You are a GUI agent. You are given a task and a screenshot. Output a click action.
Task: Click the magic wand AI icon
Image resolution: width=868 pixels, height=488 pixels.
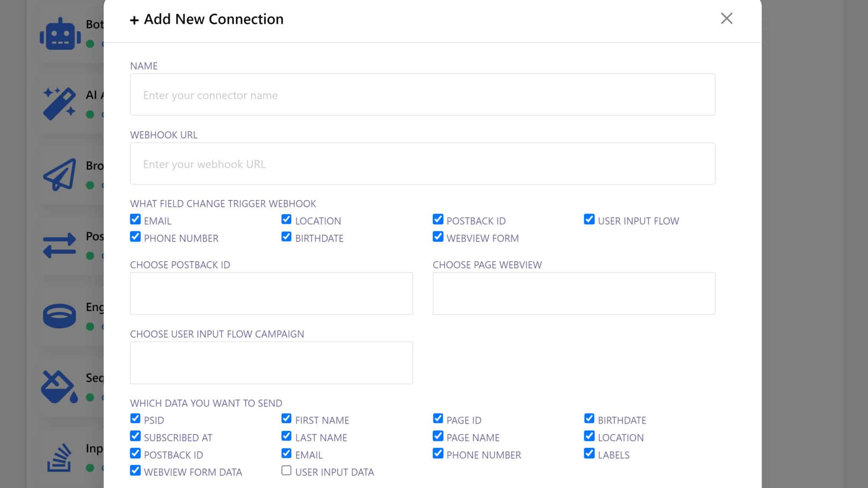(59, 104)
